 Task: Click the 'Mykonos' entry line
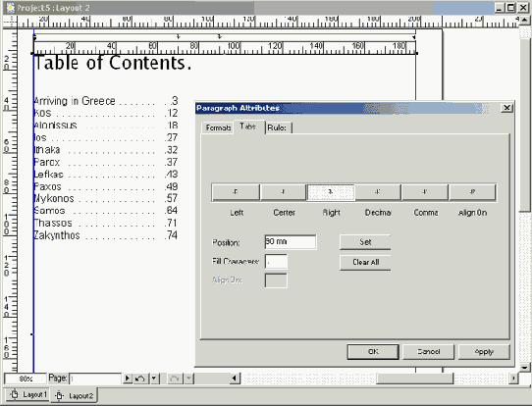tap(106, 198)
